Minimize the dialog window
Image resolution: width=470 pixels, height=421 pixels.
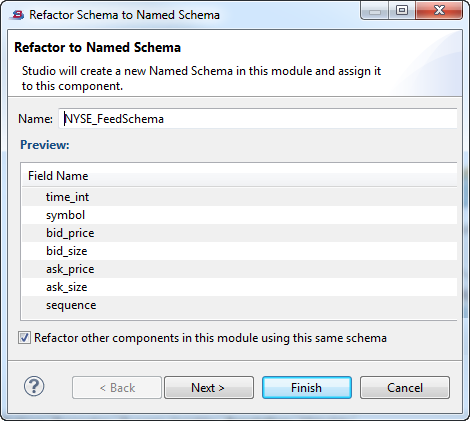pyautogui.click(x=375, y=11)
